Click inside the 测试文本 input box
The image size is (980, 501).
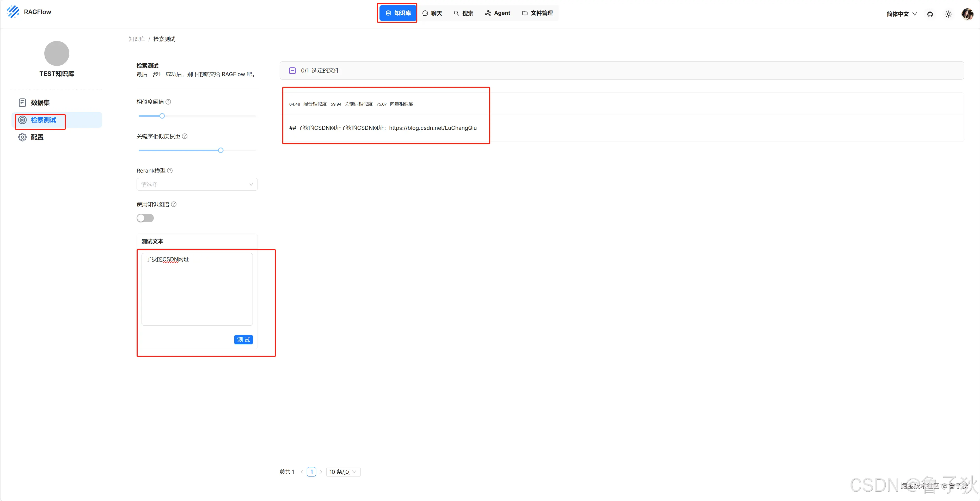pos(197,289)
